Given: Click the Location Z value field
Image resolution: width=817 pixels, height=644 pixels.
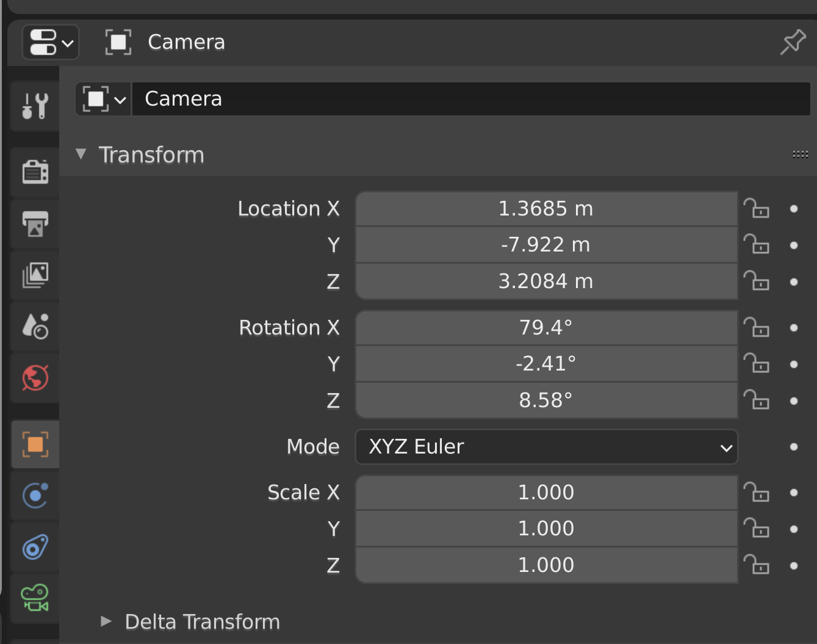Looking at the screenshot, I should [547, 281].
